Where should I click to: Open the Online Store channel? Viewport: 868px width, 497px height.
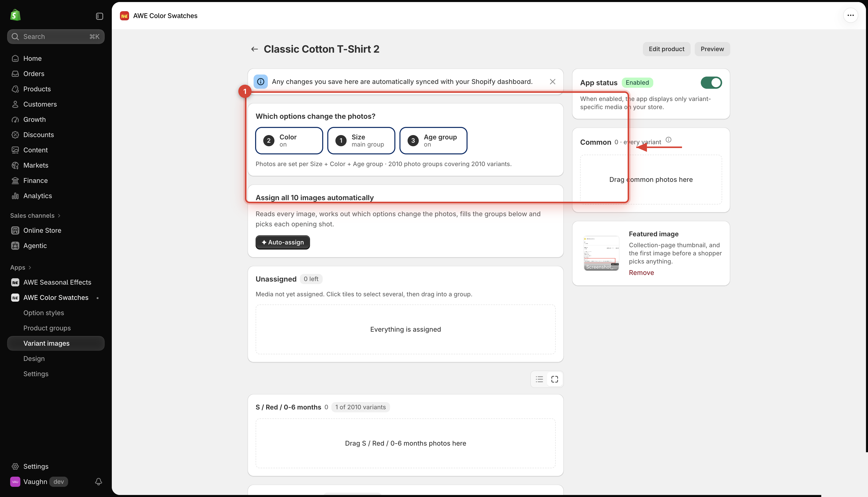pos(56,230)
